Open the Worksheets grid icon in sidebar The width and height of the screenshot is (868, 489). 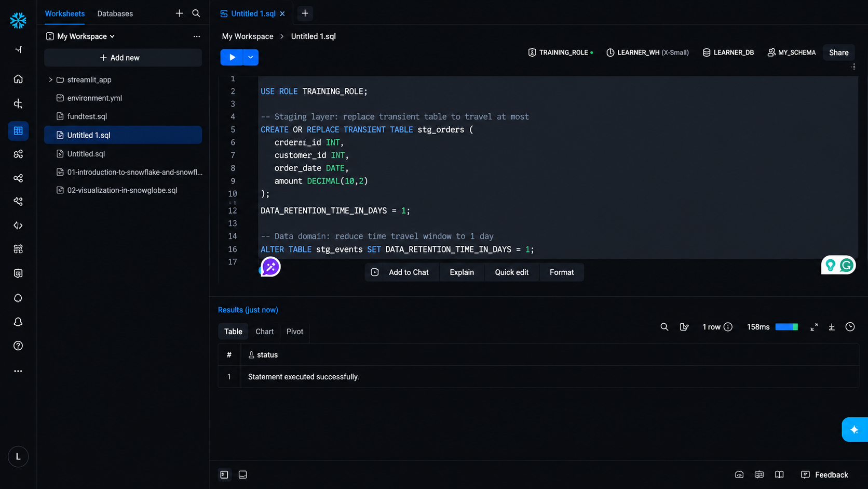point(18,131)
